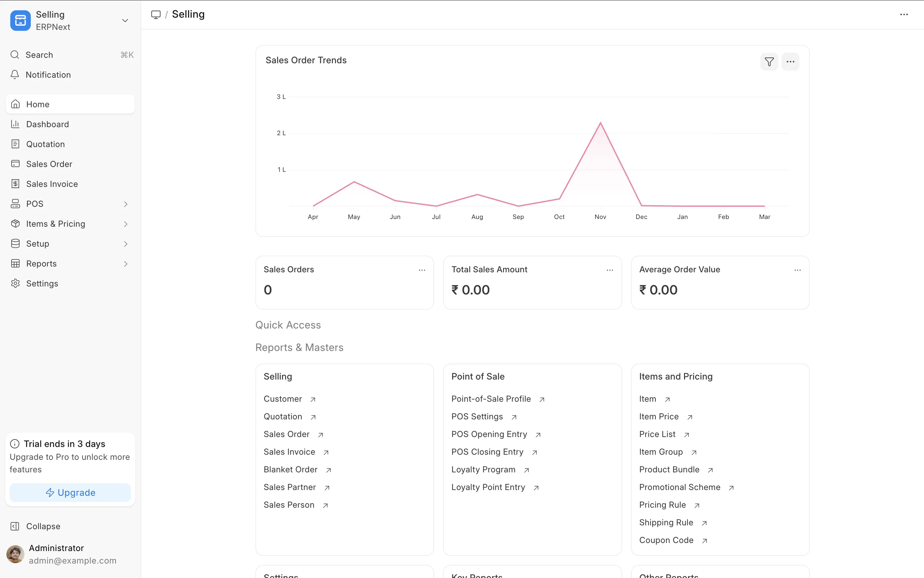Screen dimensions: 924x578
Task: Open Sales Order Trends chart options menu
Action: point(790,62)
